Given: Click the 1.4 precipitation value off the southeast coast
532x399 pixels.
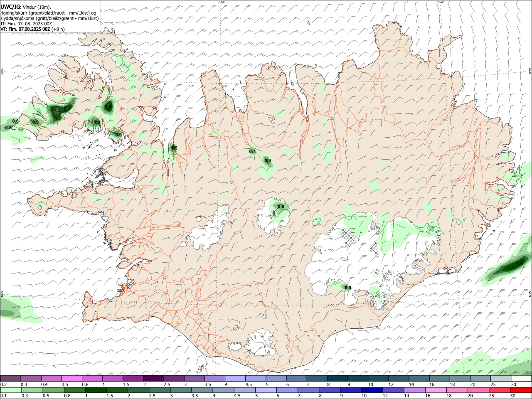Looking at the screenshot, I should pos(519,264).
